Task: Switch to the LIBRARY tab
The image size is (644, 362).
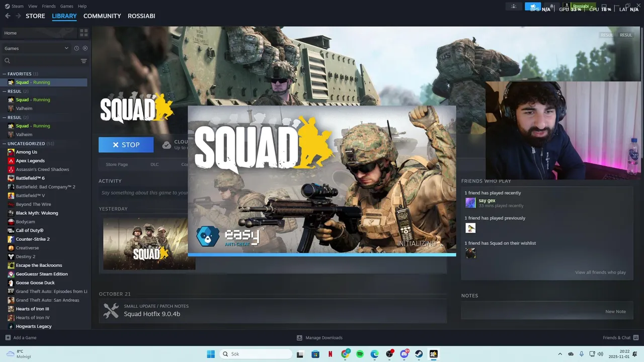Action: [64, 16]
